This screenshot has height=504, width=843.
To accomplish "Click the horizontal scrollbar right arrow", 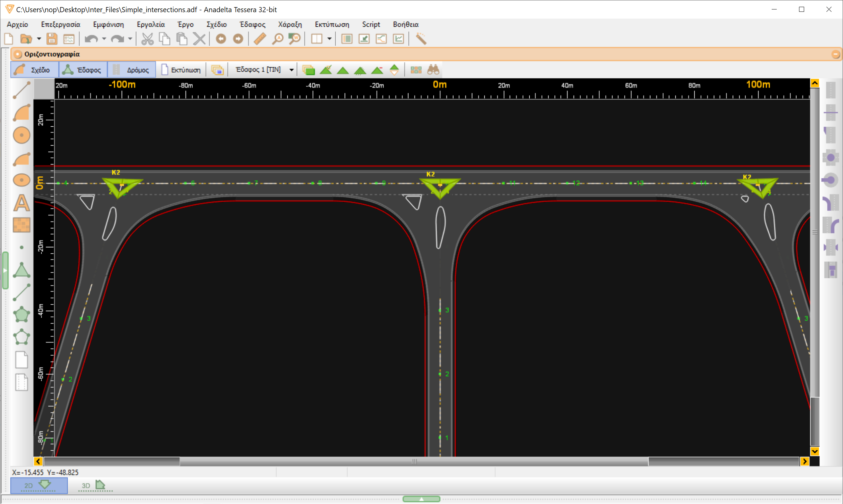I will pos(805,461).
